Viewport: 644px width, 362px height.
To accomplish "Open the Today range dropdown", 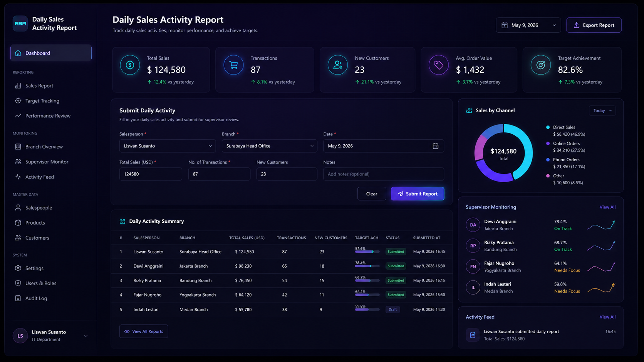I will pyautogui.click(x=602, y=110).
